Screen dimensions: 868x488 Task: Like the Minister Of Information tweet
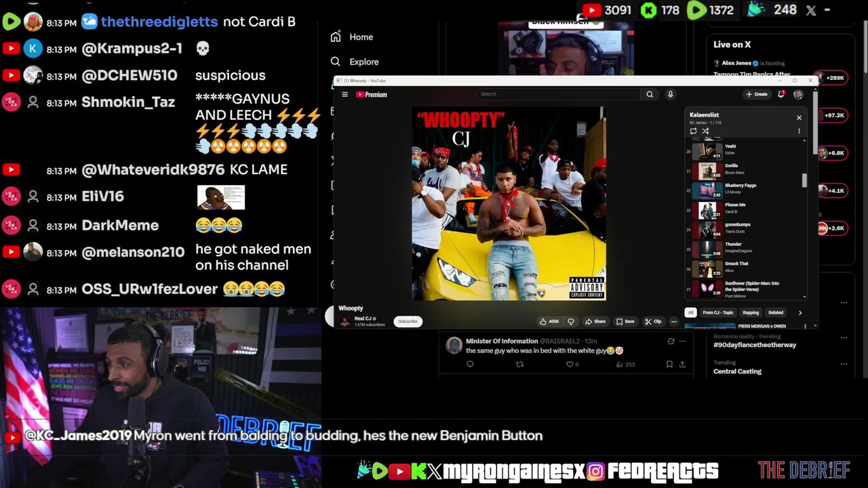[x=572, y=365]
